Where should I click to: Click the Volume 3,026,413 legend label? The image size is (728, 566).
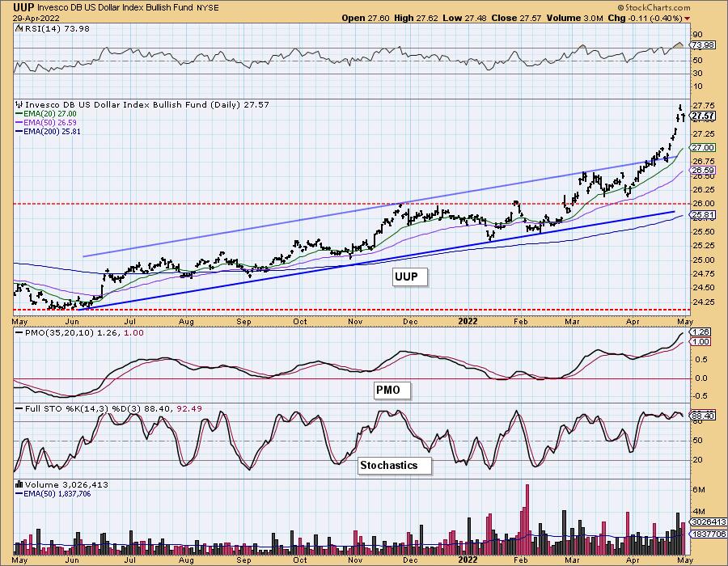(66, 485)
